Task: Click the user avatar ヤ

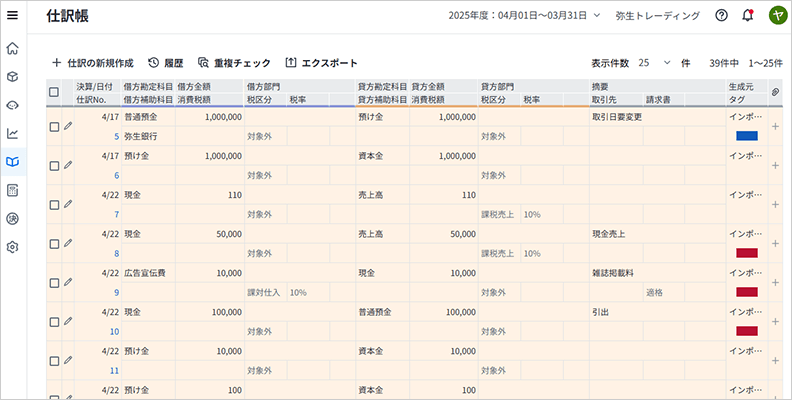Action: coord(777,15)
